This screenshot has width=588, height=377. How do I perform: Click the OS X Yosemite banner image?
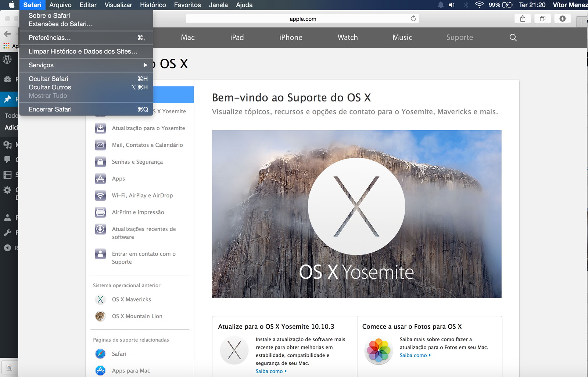click(x=356, y=214)
